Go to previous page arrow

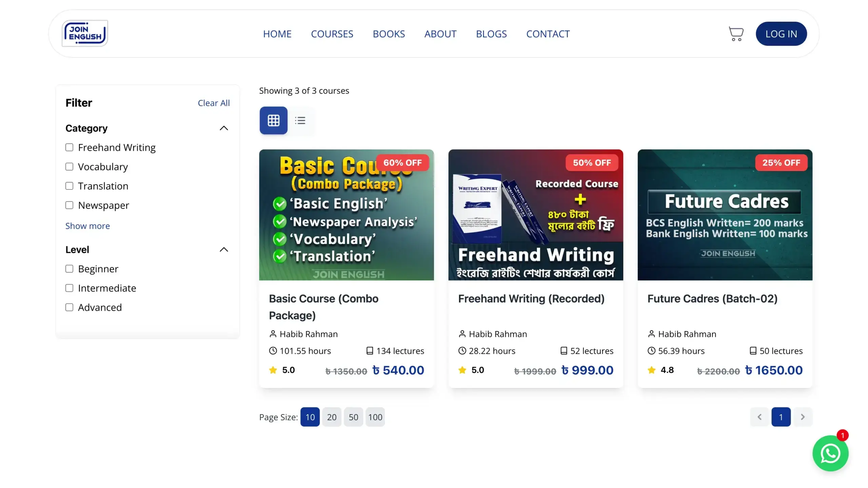759,417
